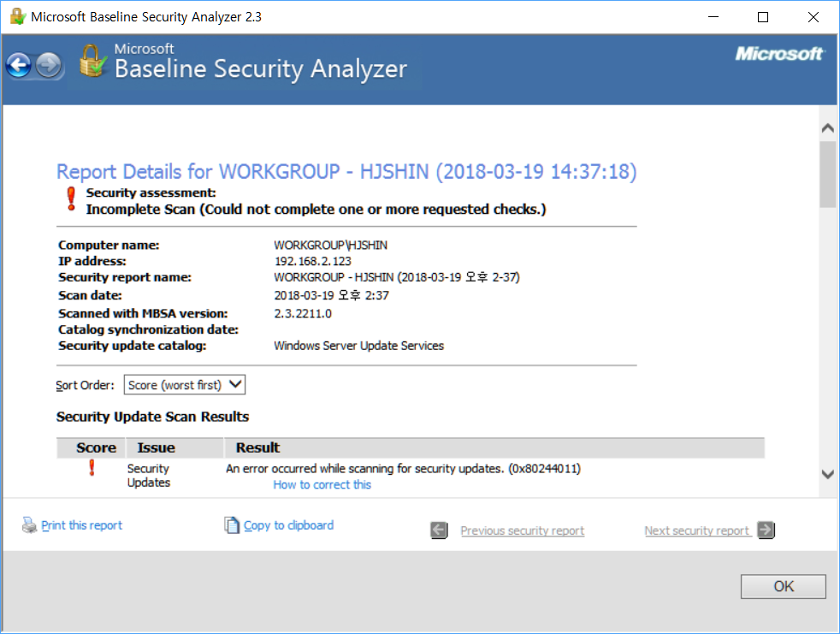Click the error 0x80244011 result text
The height and width of the screenshot is (634, 840).
403,468
